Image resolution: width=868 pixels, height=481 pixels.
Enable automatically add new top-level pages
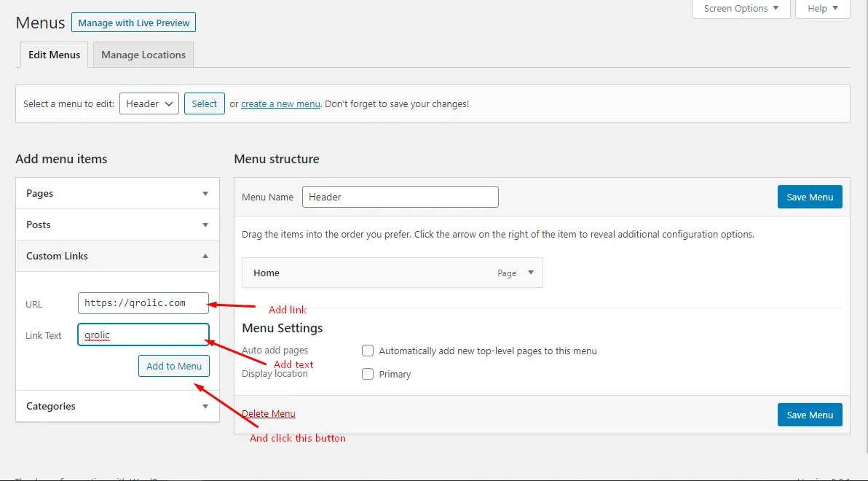(x=368, y=351)
